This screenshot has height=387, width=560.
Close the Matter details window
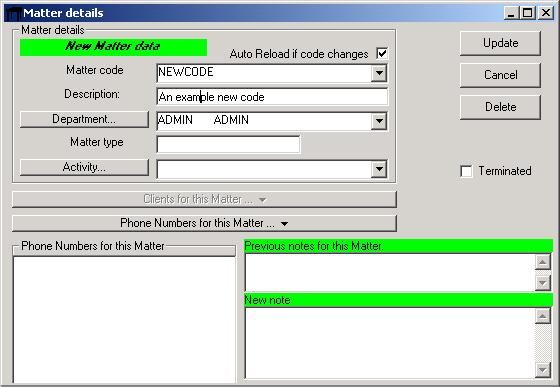[x=546, y=13]
